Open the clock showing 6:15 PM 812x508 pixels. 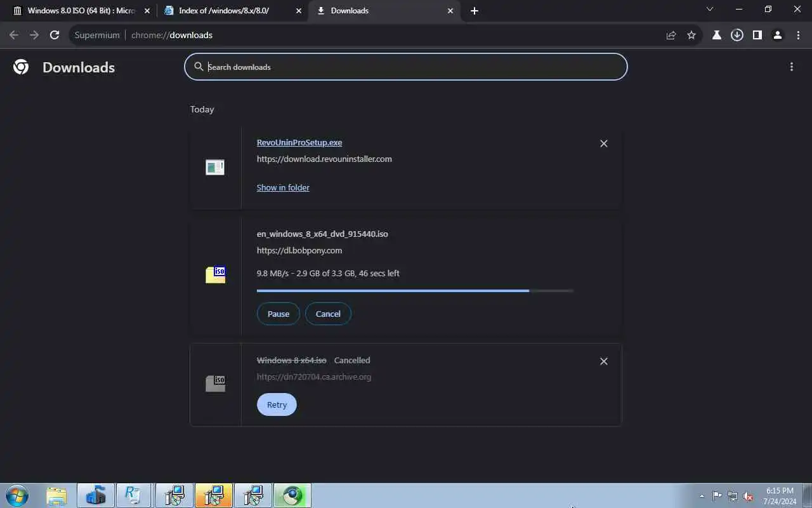coord(780,496)
